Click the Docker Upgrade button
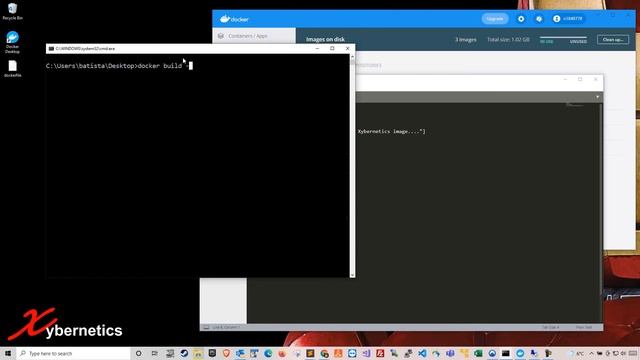640x360 pixels. click(x=495, y=19)
